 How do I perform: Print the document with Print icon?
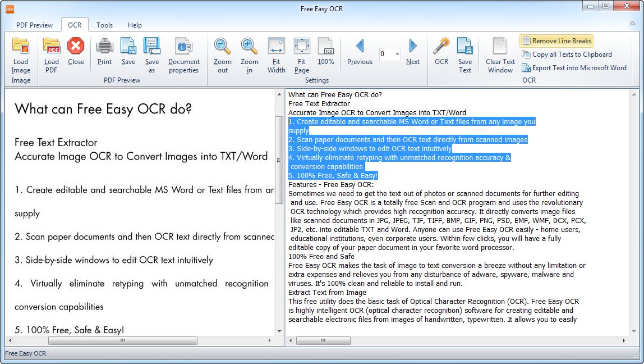(105, 46)
